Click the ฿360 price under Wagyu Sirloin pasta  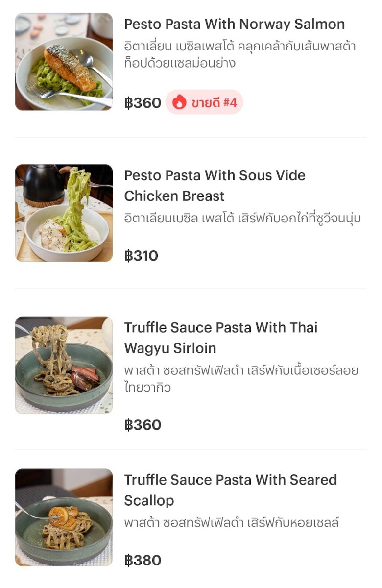pos(143,425)
